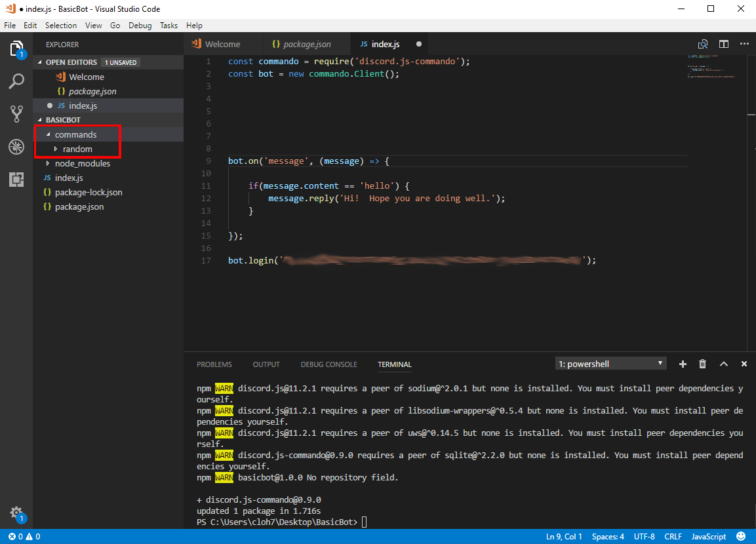The image size is (756, 544).
Task: Open package.json in Open Editors list
Action: click(x=108, y=91)
